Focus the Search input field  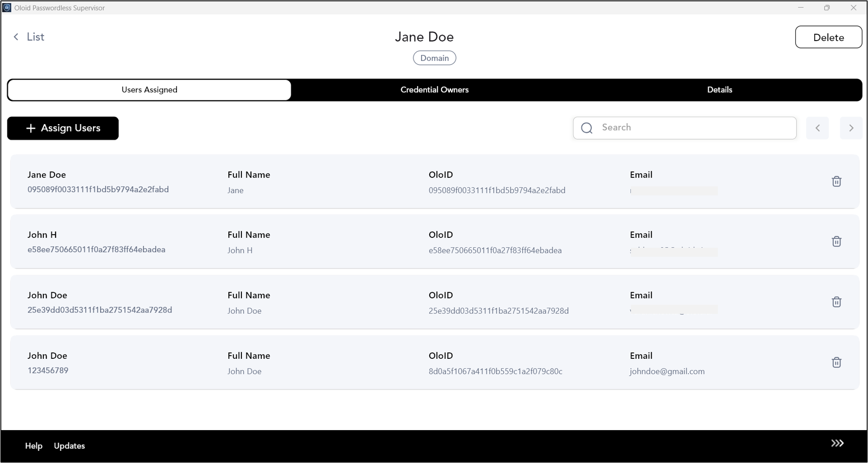685,128
